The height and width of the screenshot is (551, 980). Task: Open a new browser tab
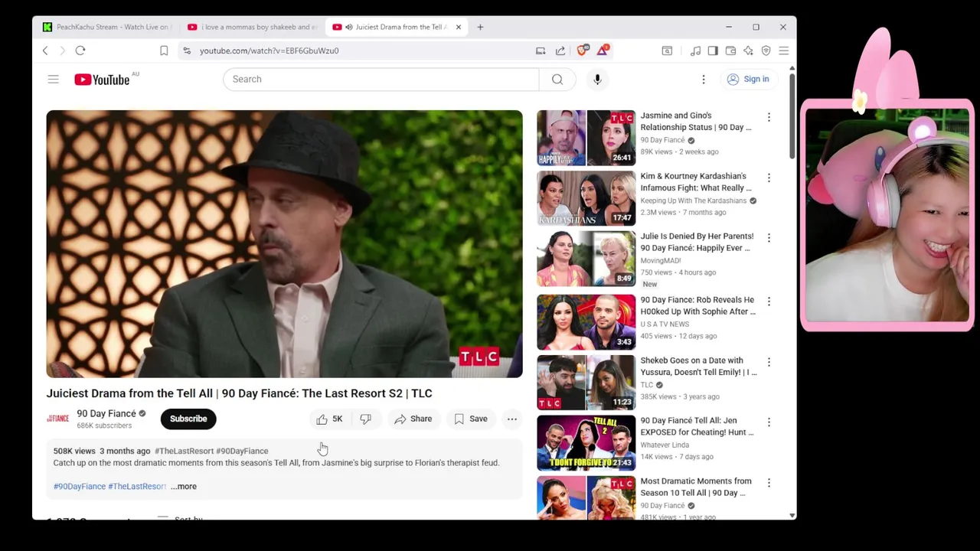(480, 27)
